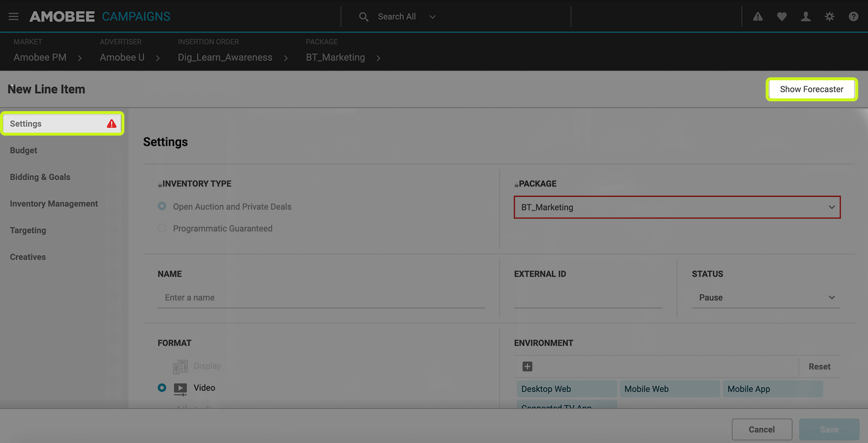Screen dimensions: 868x443
Task: Click the Name input field
Action: (x=321, y=298)
